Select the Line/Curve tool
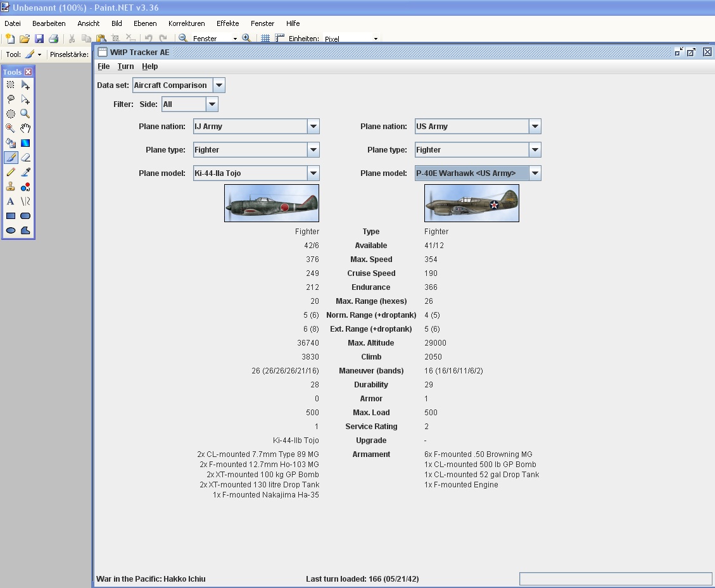The height and width of the screenshot is (588, 715). 25,201
